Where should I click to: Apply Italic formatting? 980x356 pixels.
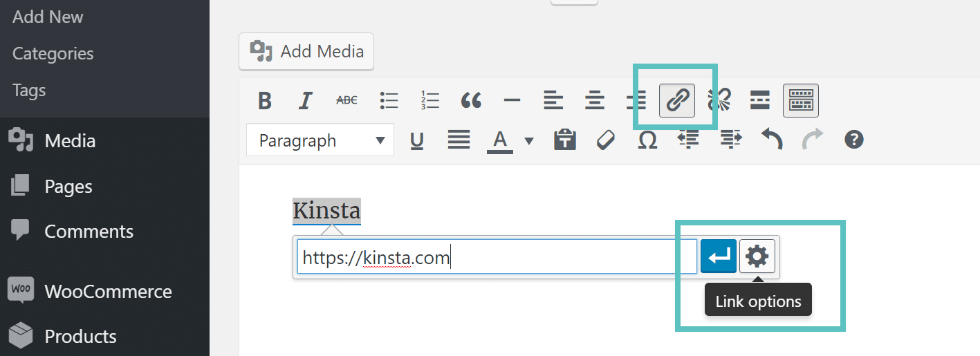pos(306,101)
